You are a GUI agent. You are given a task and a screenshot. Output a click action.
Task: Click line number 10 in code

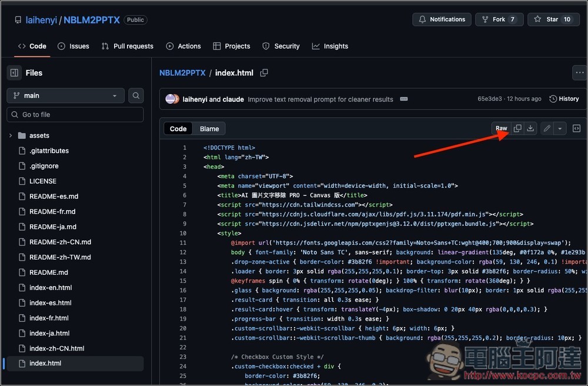[x=183, y=234]
